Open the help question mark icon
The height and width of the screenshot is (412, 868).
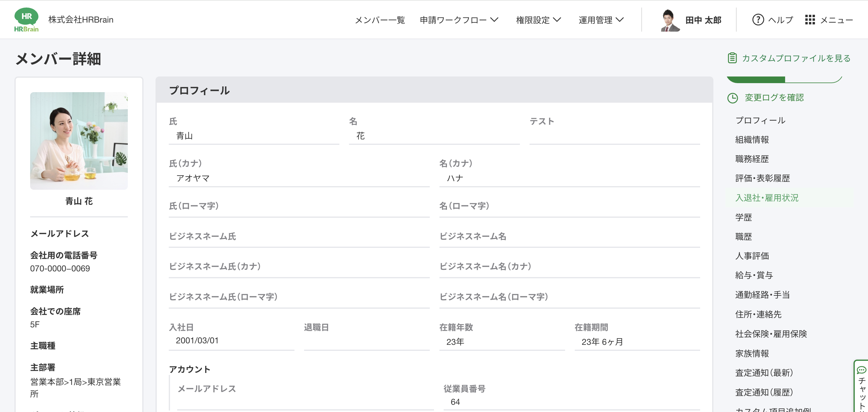coord(758,20)
